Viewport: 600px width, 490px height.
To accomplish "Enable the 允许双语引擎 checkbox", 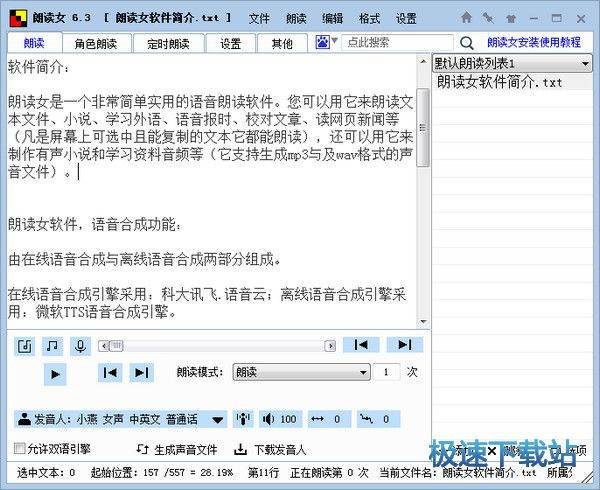I will (x=21, y=449).
